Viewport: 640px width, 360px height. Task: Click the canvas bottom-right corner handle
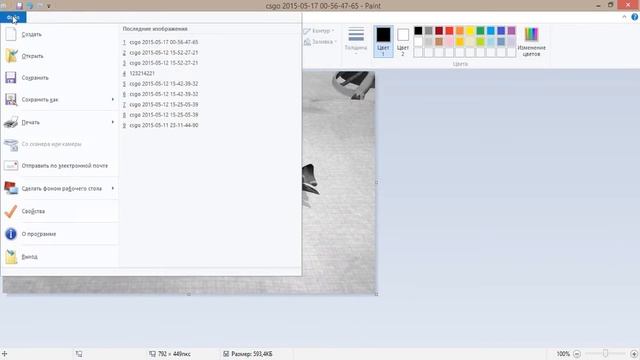coord(376,294)
